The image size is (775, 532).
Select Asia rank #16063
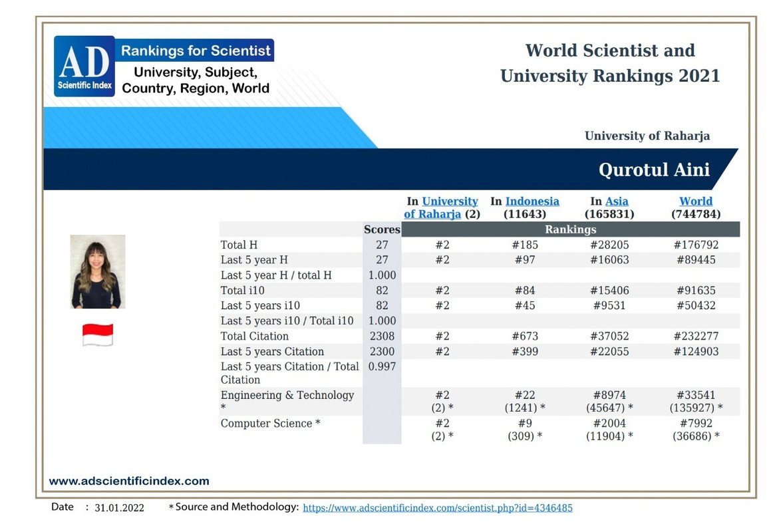click(x=609, y=260)
